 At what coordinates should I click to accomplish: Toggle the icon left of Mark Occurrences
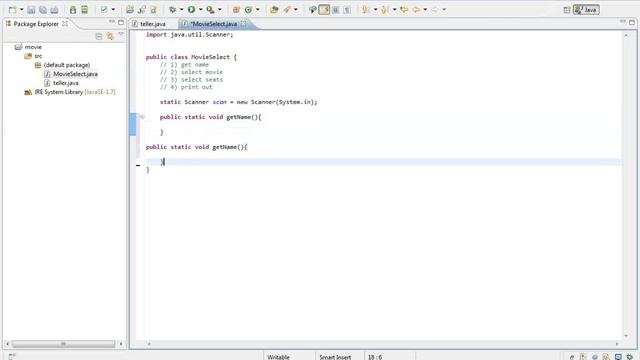point(313,9)
